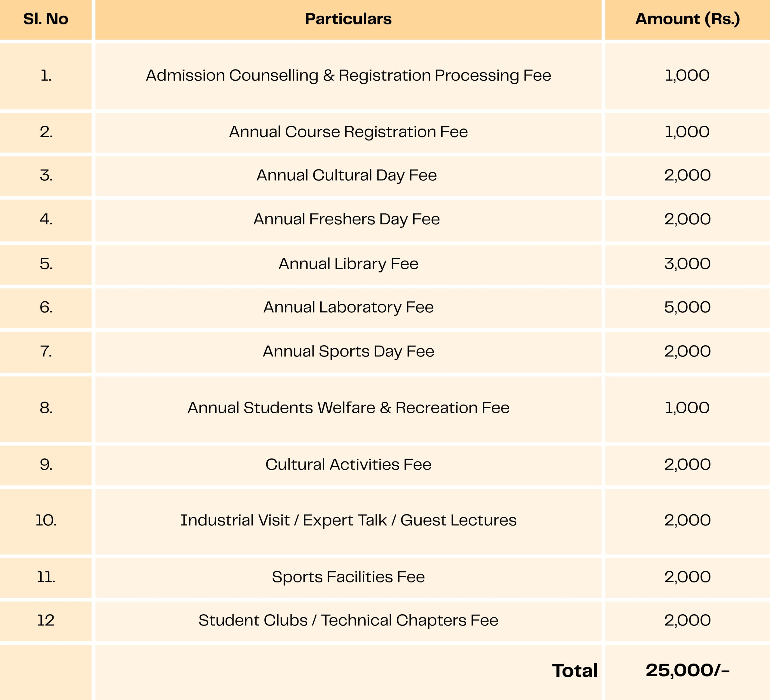Click the Cultural Activities Fee cell
The width and height of the screenshot is (770, 700).
[348, 465]
